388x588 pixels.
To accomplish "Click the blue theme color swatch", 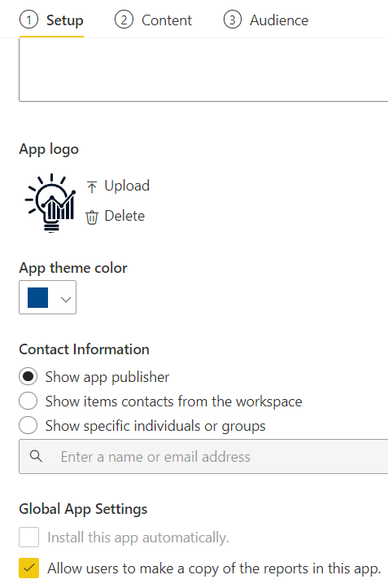I will (x=38, y=297).
